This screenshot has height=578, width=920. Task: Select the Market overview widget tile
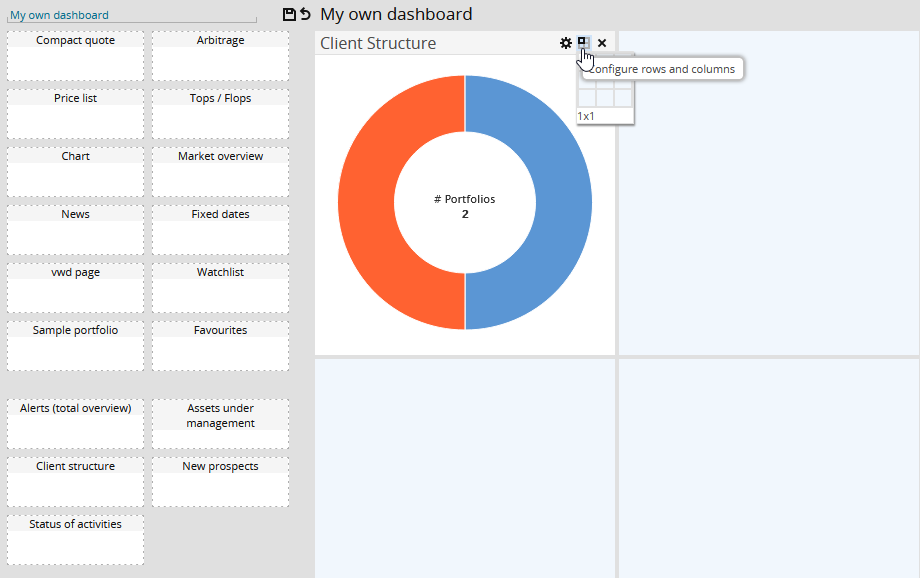[x=220, y=172]
